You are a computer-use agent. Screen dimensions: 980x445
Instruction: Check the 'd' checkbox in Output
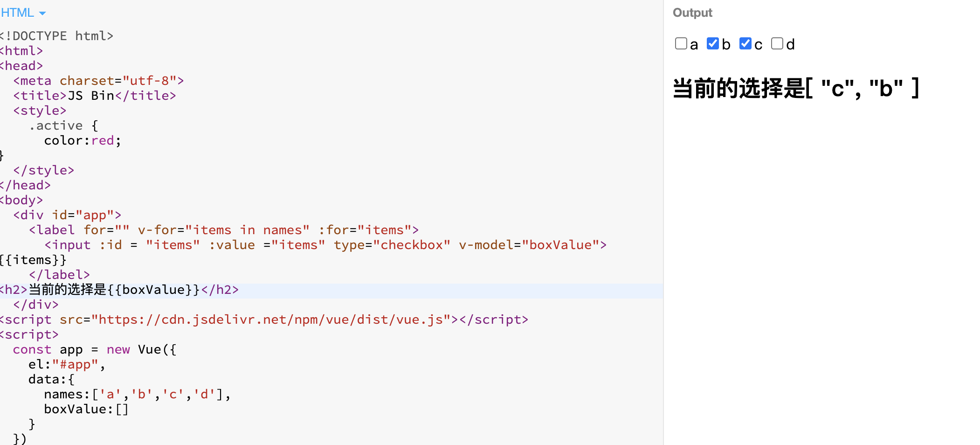(x=777, y=43)
